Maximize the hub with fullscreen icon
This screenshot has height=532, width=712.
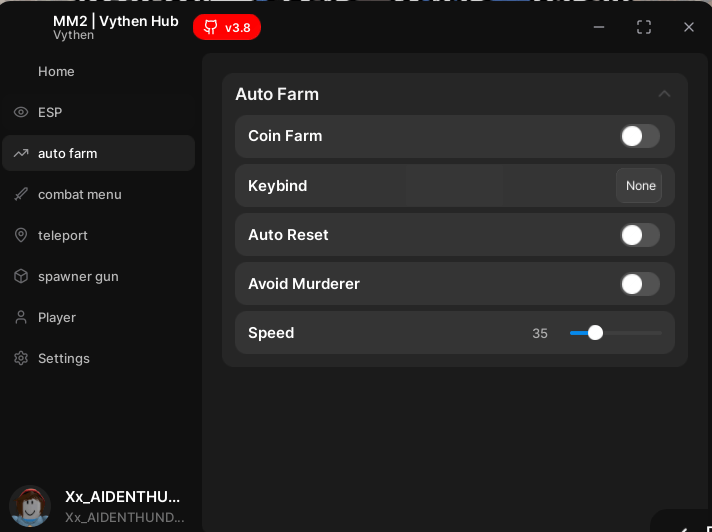[x=644, y=27]
